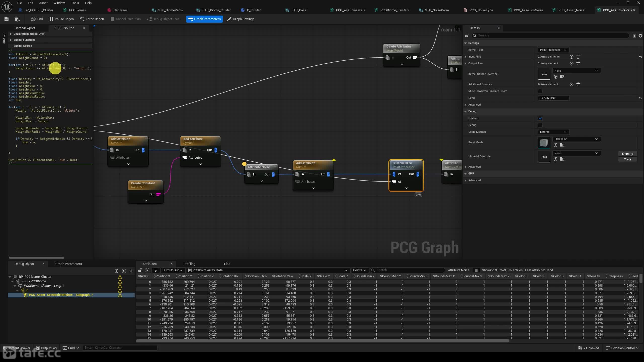Open the Kernel Type dropdown

[x=553, y=50]
